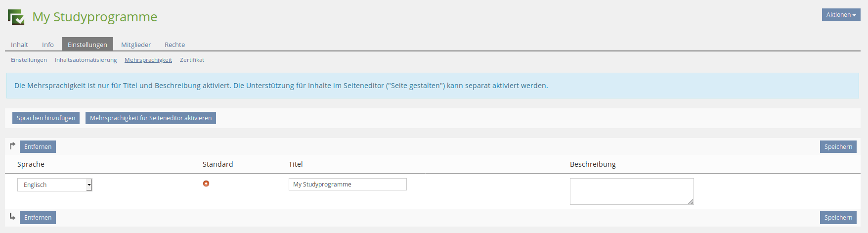
Task: Select the Einstellungen main tab
Action: pos(87,45)
